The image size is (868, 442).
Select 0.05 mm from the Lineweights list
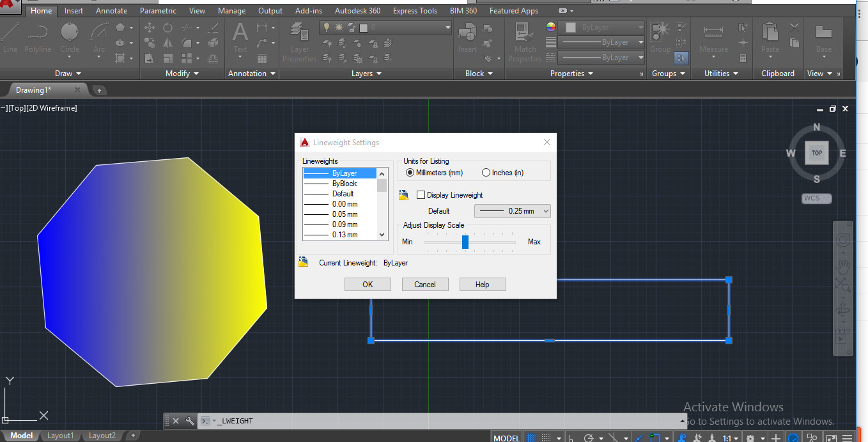[345, 214]
